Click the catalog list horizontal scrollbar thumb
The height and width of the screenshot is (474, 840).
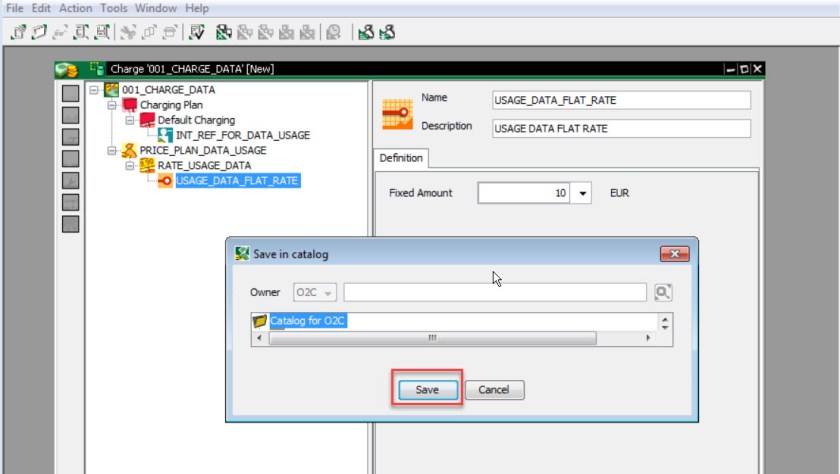click(432, 338)
